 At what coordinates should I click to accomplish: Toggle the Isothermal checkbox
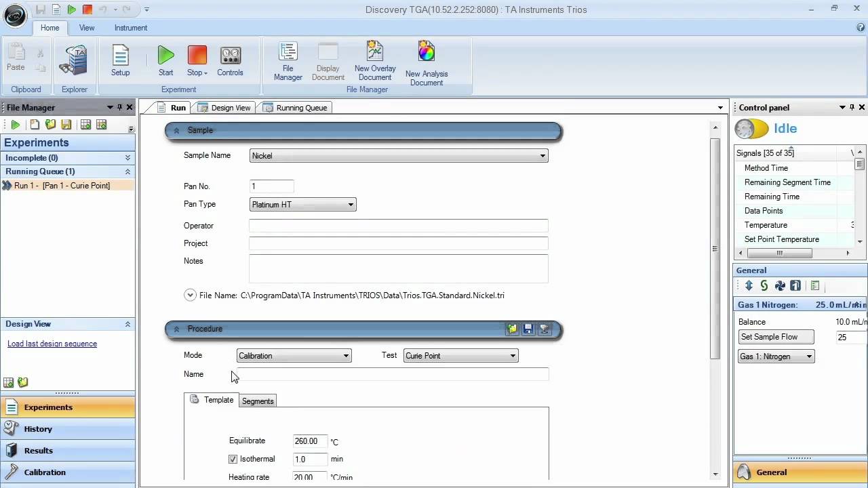click(x=233, y=460)
